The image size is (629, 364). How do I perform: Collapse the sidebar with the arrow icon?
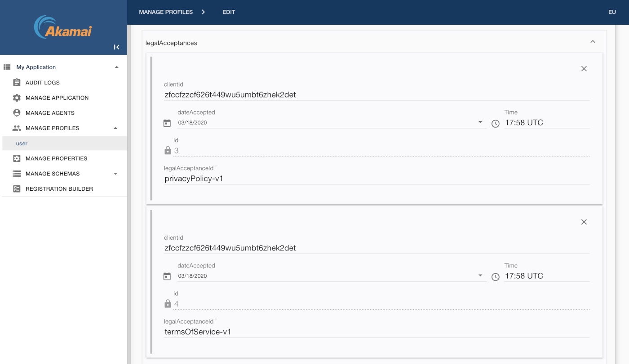[116, 47]
